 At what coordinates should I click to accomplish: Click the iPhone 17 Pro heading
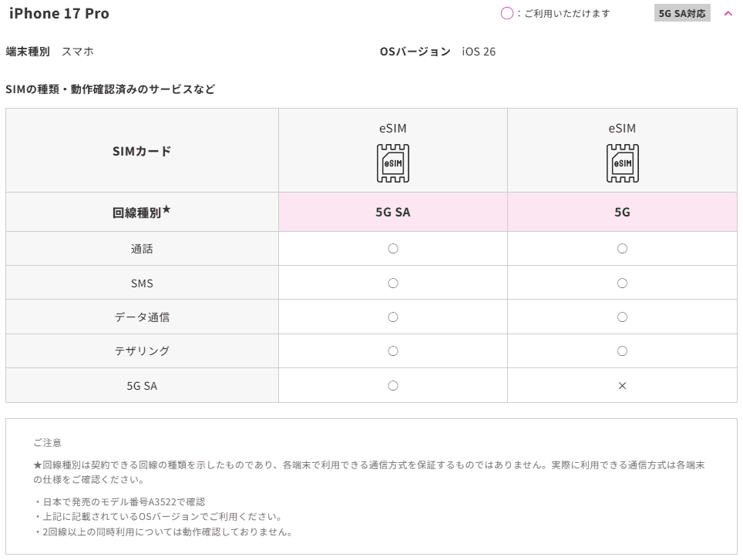59,14
